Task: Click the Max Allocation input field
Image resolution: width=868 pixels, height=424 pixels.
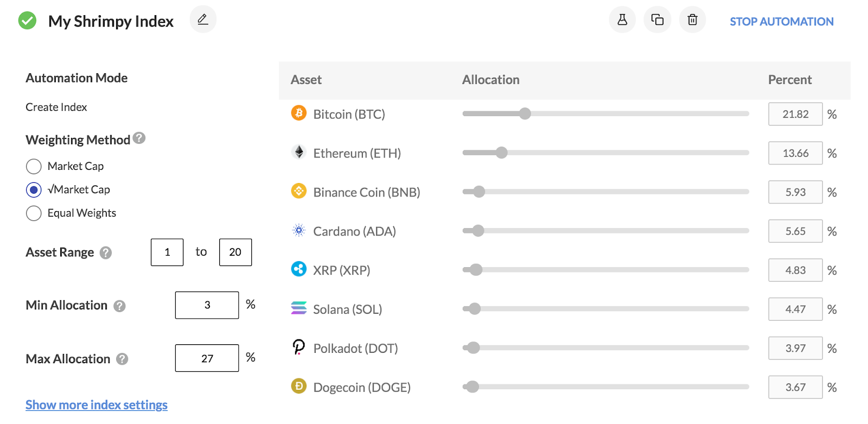Action: pos(207,358)
